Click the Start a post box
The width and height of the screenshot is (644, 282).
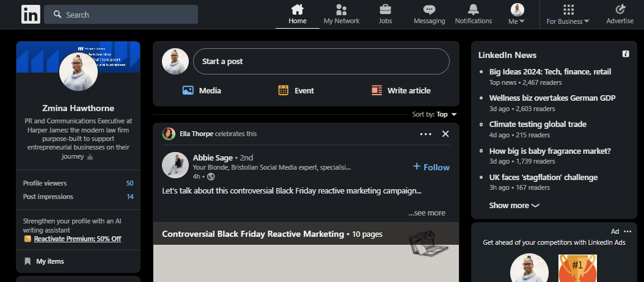click(x=321, y=61)
